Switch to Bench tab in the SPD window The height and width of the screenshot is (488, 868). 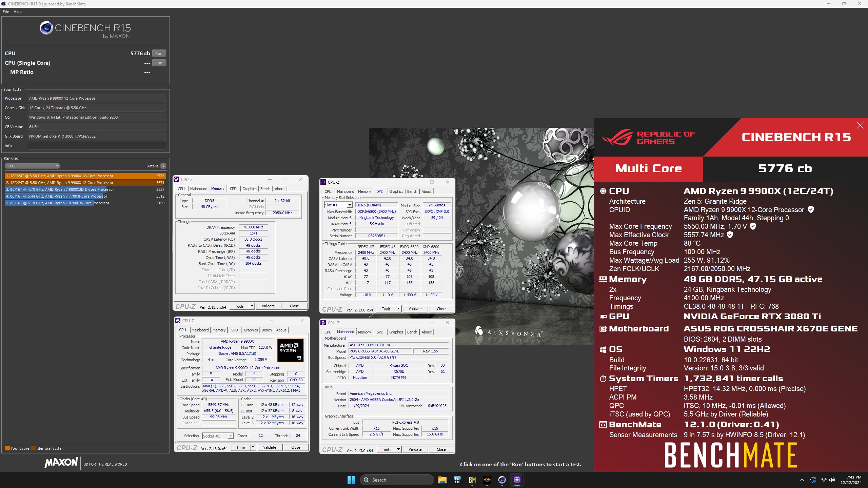412,191
